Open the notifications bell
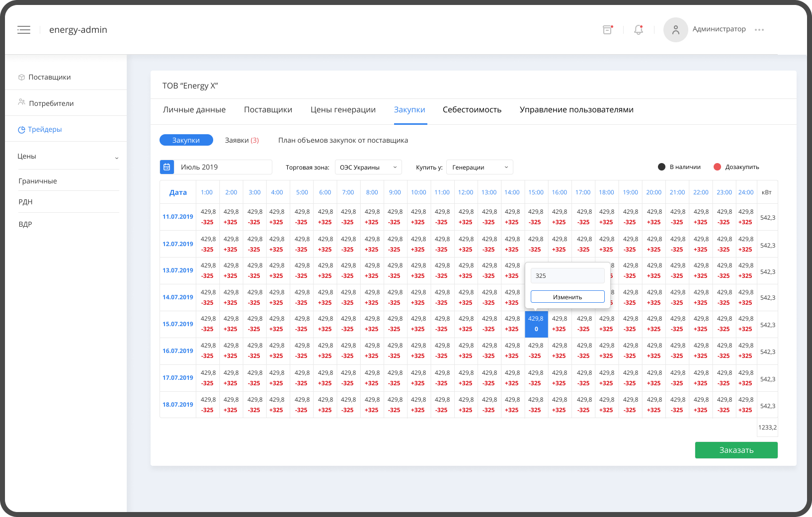Screen dimensions: 812x517 (x=639, y=30)
